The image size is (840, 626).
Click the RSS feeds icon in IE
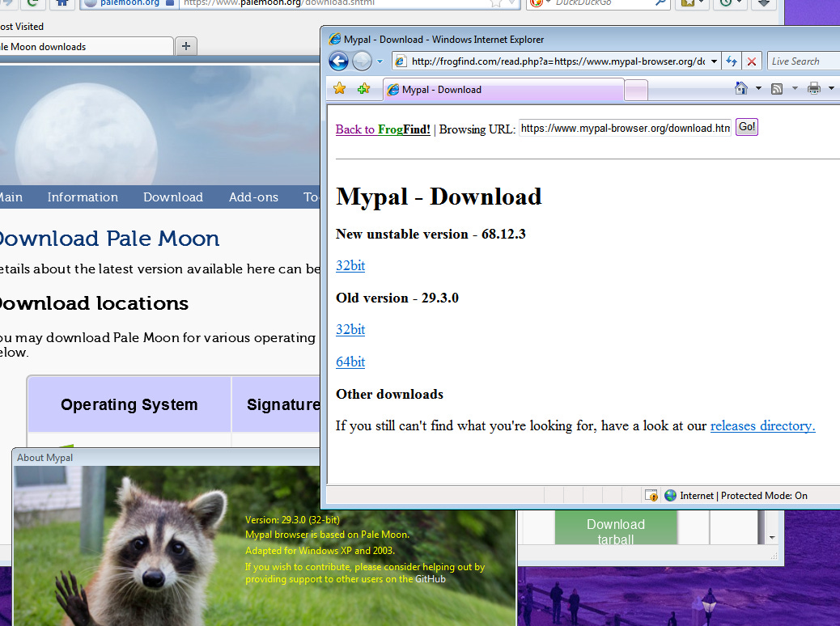pos(777,89)
